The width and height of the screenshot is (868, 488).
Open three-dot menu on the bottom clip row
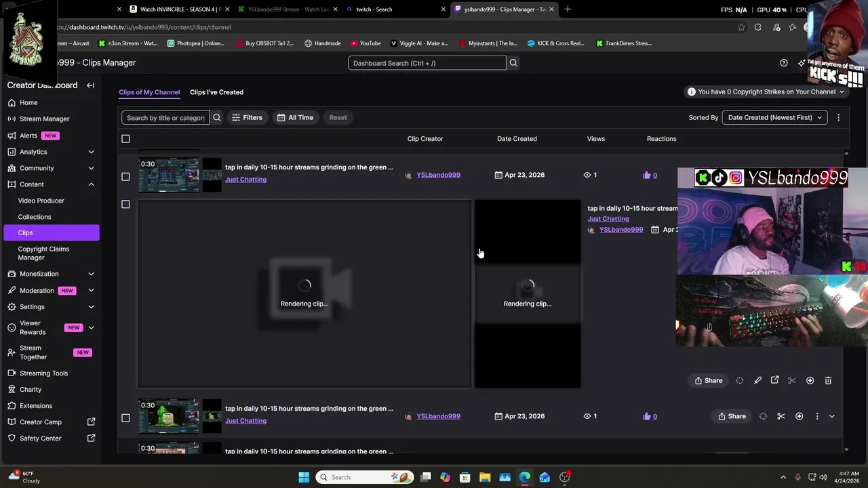click(x=817, y=416)
